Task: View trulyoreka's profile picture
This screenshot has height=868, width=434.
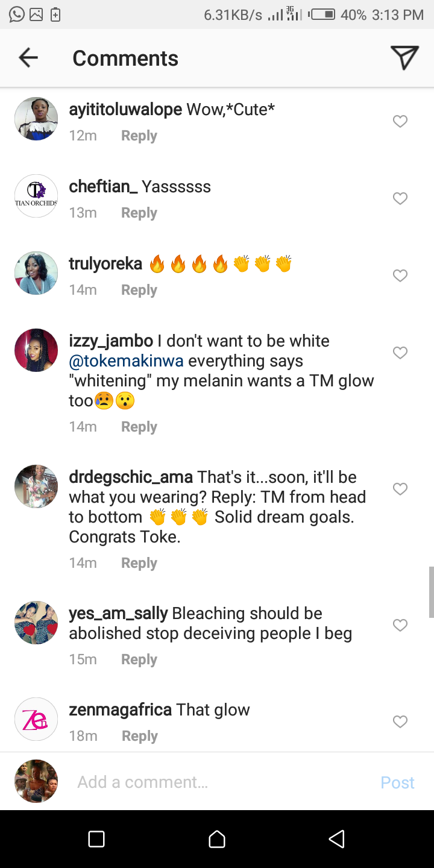Action: tap(36, 273)
